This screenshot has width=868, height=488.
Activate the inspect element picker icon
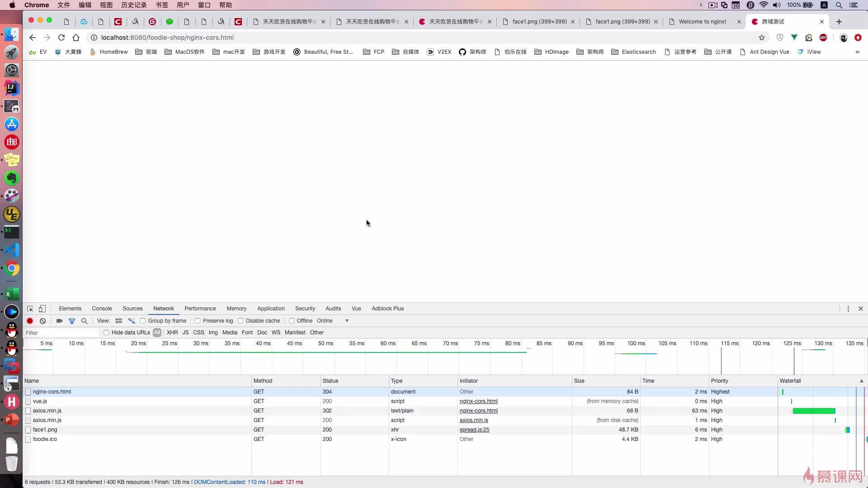point(30,309)
